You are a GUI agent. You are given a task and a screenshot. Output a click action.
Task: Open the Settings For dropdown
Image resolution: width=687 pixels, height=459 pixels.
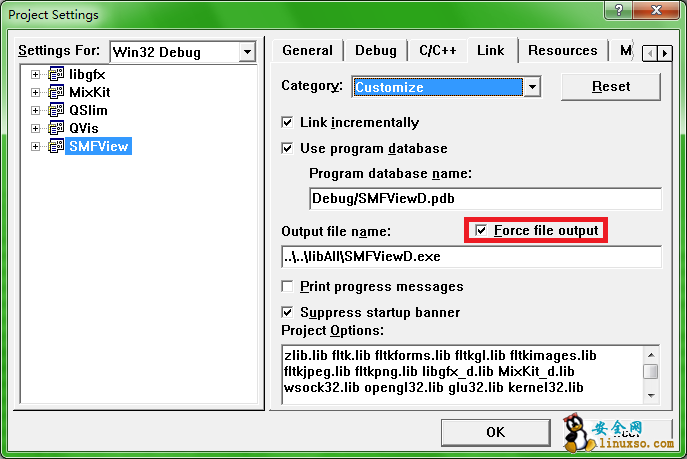click(x=247, y=52)
